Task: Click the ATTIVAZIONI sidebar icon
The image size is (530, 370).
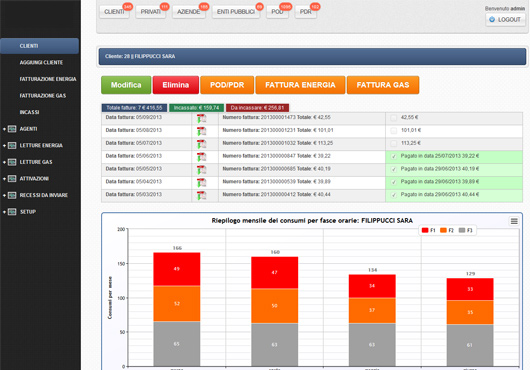Action: 12,178
